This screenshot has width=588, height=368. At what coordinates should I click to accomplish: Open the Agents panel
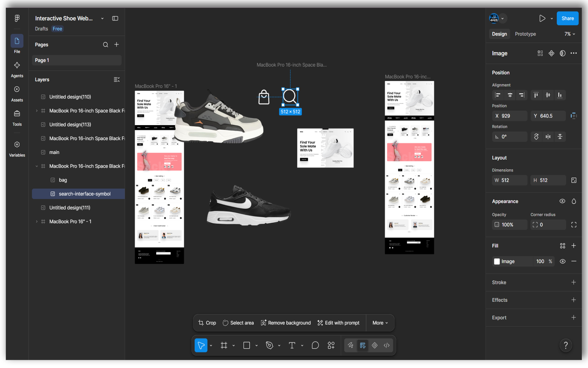[17, 69]
